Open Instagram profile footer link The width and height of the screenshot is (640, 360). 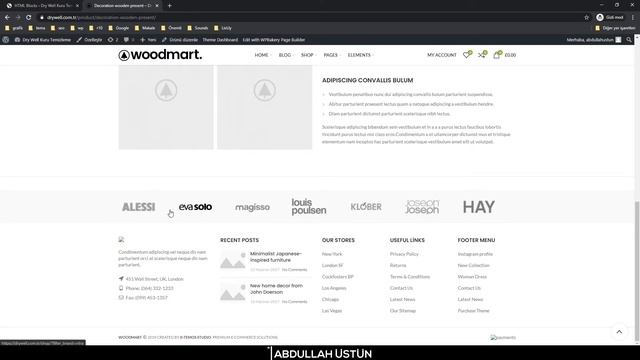click(475, 254)
